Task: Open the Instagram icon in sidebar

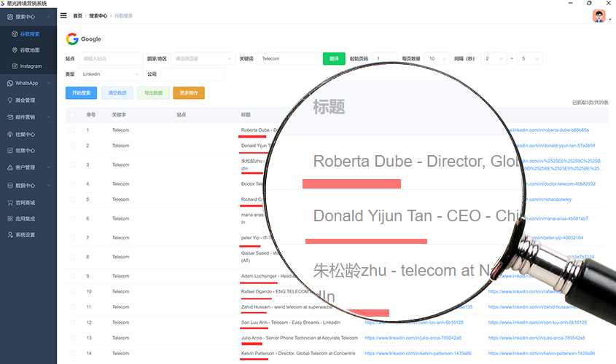Action: coord(15,66)
